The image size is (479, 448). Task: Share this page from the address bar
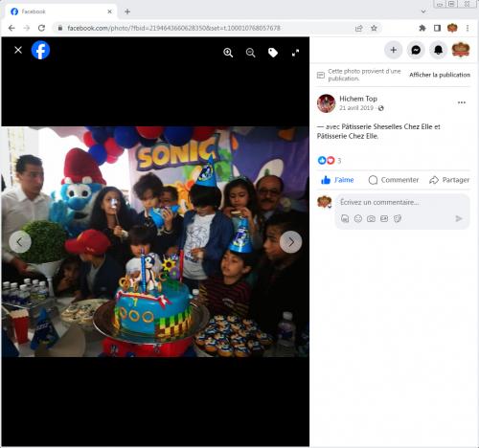pos(358,28)
